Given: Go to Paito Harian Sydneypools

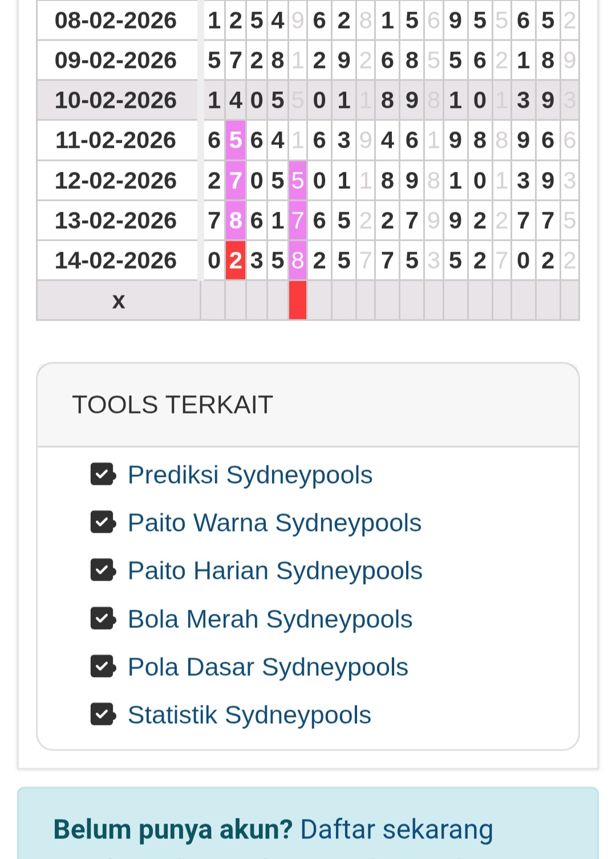Looking at the screenshot, I should pyautogui.click(x=275, y=570).
